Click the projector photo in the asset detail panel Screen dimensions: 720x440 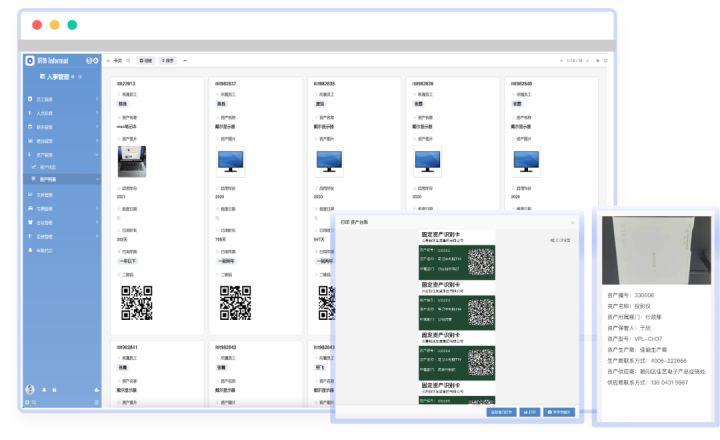(657, 250)
